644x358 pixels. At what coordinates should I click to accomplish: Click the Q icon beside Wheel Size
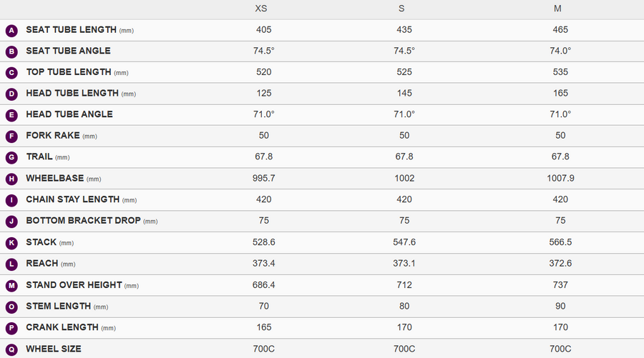pyautogui.click(x=11, y=350)
